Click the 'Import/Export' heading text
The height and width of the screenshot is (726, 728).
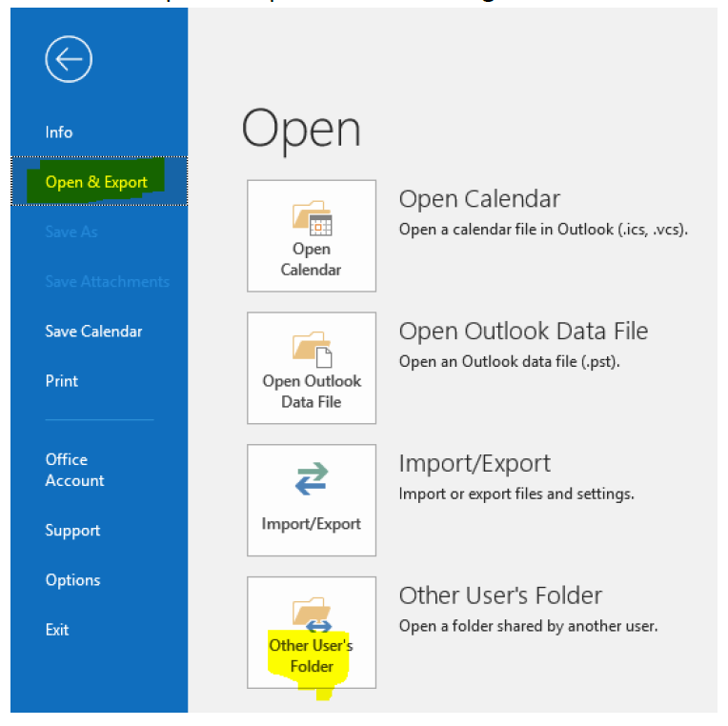[475, 464]
